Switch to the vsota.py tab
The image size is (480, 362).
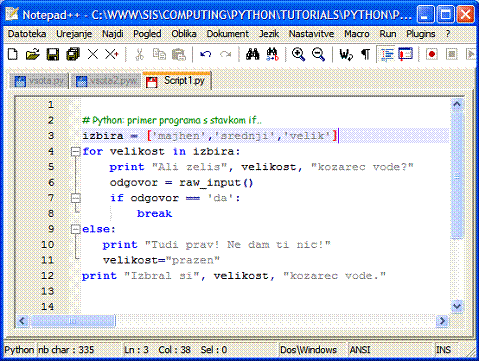[x=39, y=81]
